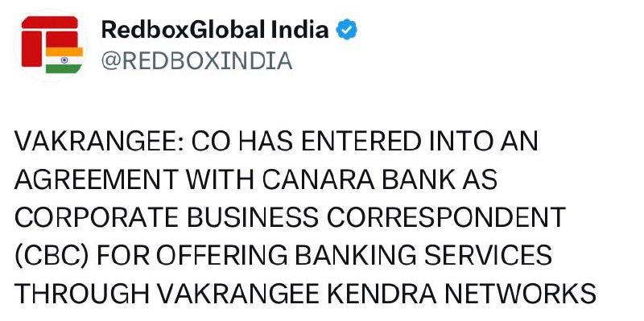Screen dimensions: 644x321
Task: Click the word BUSINESS in the tweet
Action: click(x=253, y=217)
